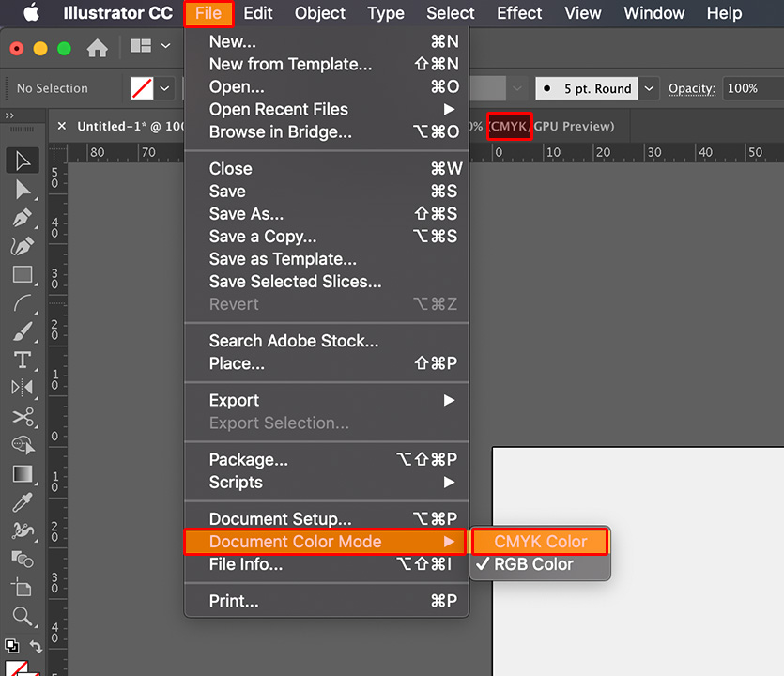Click the Home icon
The height and width of the screenshot is (676, 784).
(x=97, y=48)
